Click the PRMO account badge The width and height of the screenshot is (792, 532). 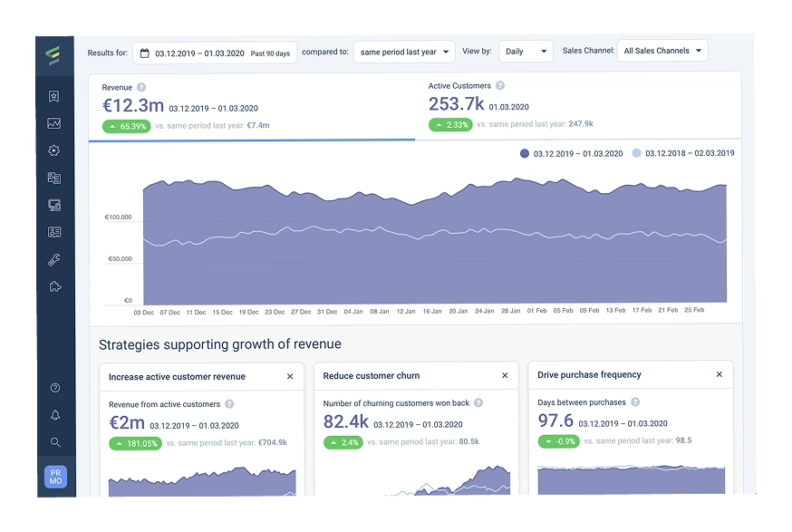click(x=55, y=477)
